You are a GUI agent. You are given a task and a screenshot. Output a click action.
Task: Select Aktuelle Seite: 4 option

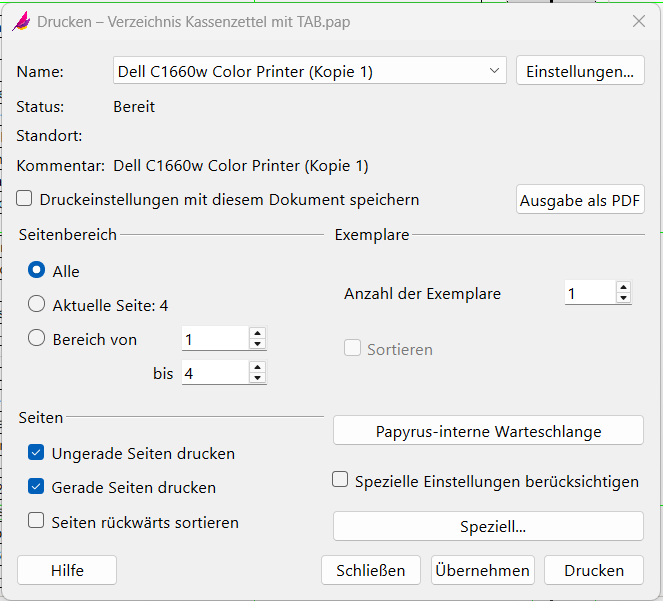37,305
